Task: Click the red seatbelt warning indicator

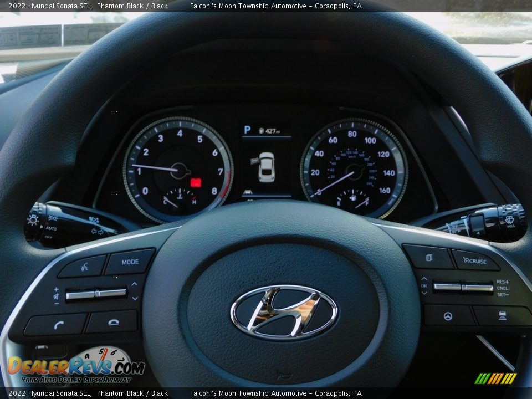Action: (196, 182)
